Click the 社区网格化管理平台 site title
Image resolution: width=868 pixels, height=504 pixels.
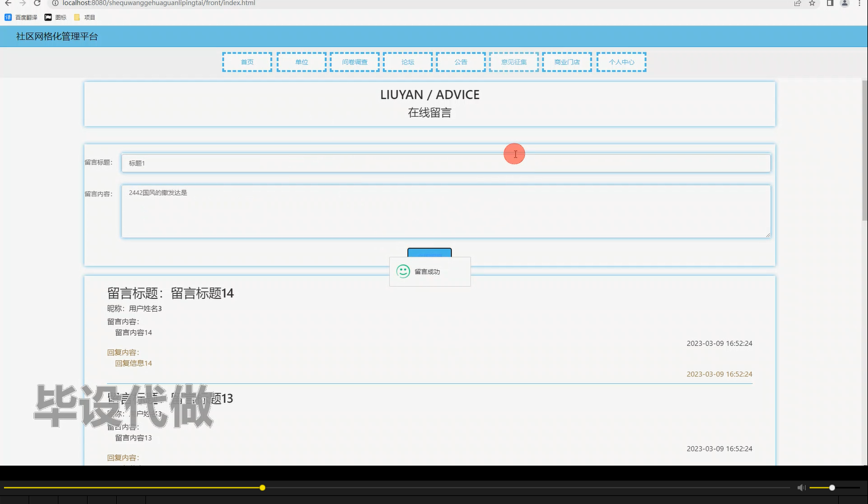57,37
